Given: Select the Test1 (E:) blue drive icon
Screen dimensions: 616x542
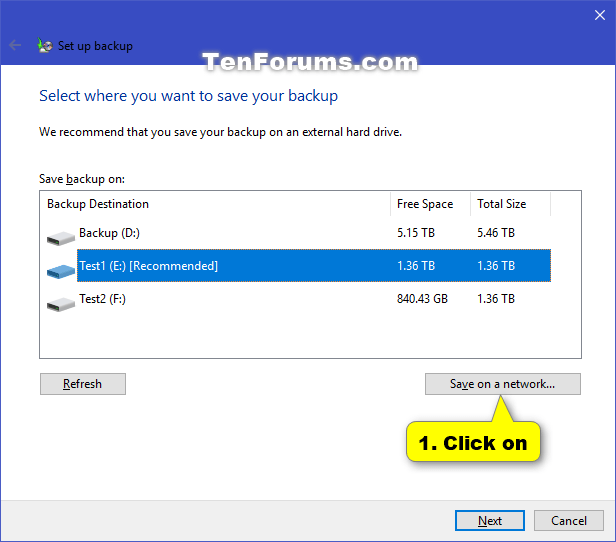Looking at the screenshot, I should pyautogui.click(x=60, y=271).
